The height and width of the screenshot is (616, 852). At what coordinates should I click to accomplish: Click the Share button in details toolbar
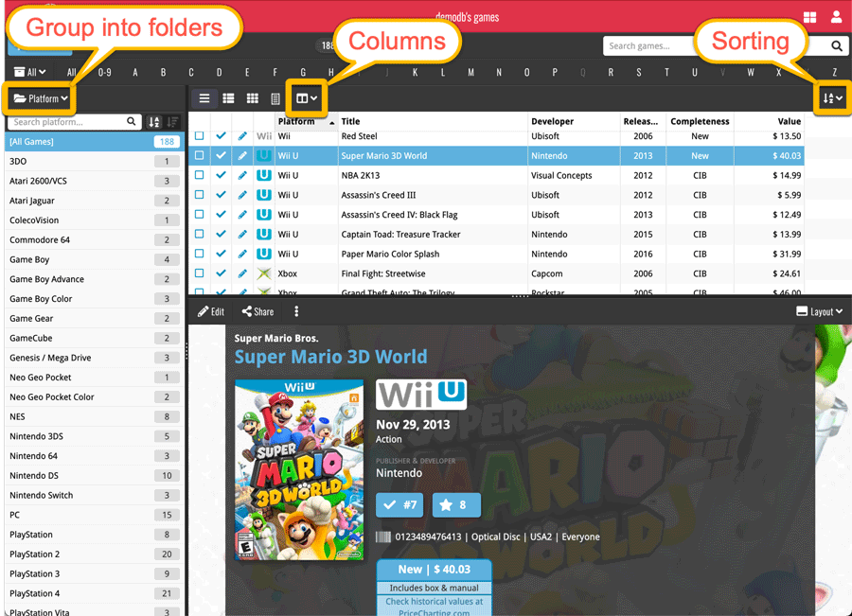pos(257,311)
